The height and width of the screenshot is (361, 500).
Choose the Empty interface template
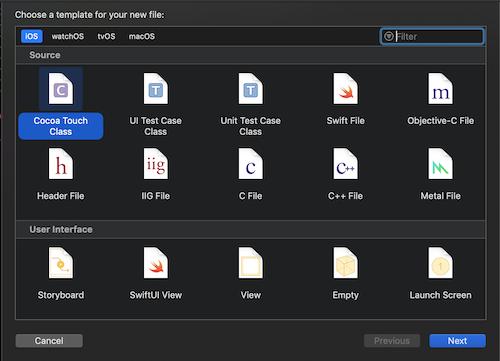pos(345,273)
